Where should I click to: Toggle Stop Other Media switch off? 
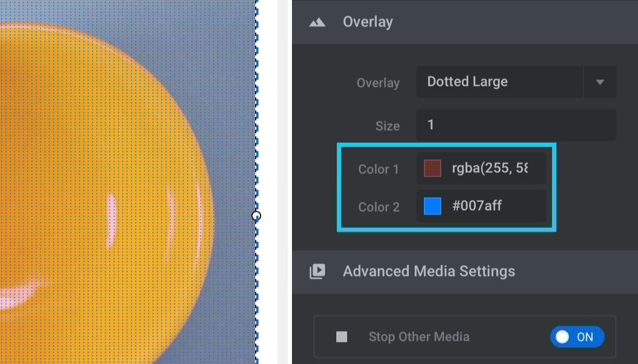click(x=577, y=337)
